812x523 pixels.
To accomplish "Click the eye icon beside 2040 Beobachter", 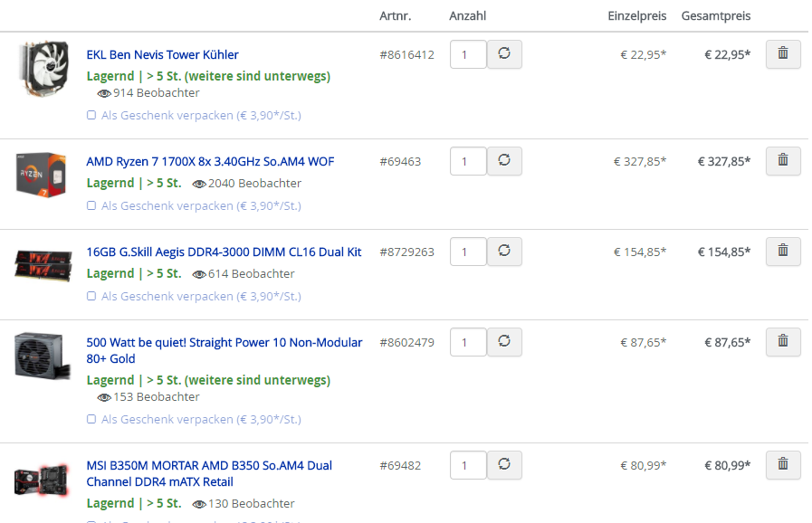I will click(x=199, y=184).
